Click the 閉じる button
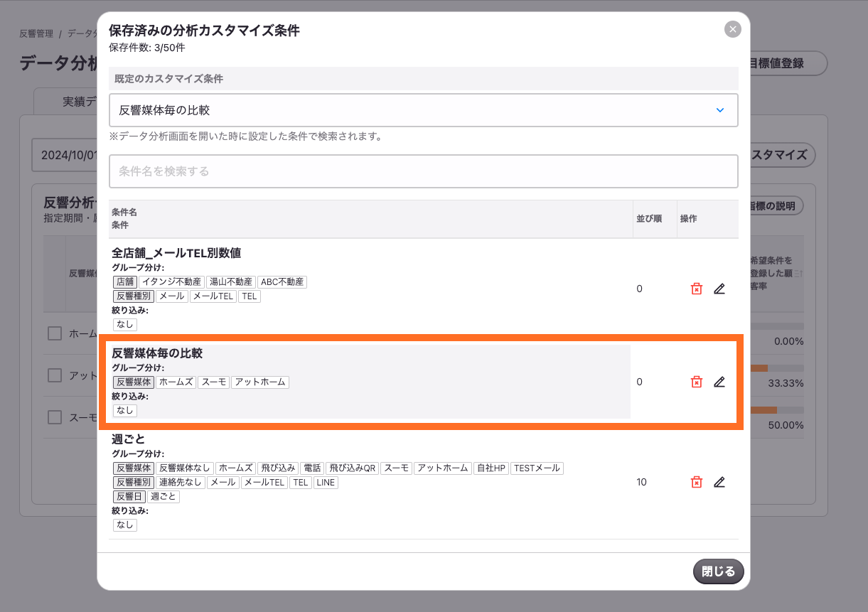 point(718,571)
